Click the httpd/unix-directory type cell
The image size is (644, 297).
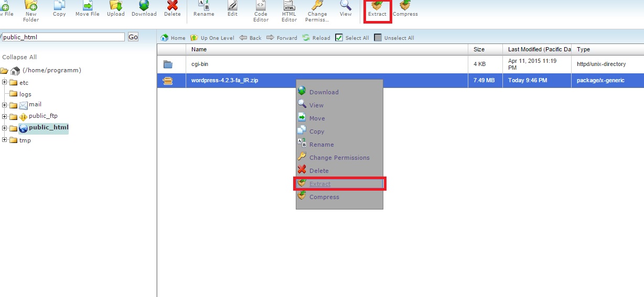pyautogui.click(x=607, y=64)
